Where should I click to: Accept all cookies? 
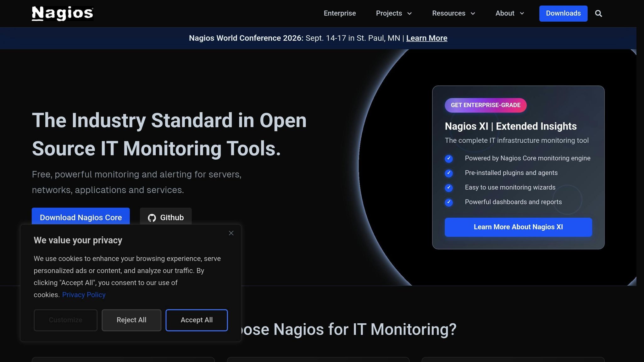197,320
